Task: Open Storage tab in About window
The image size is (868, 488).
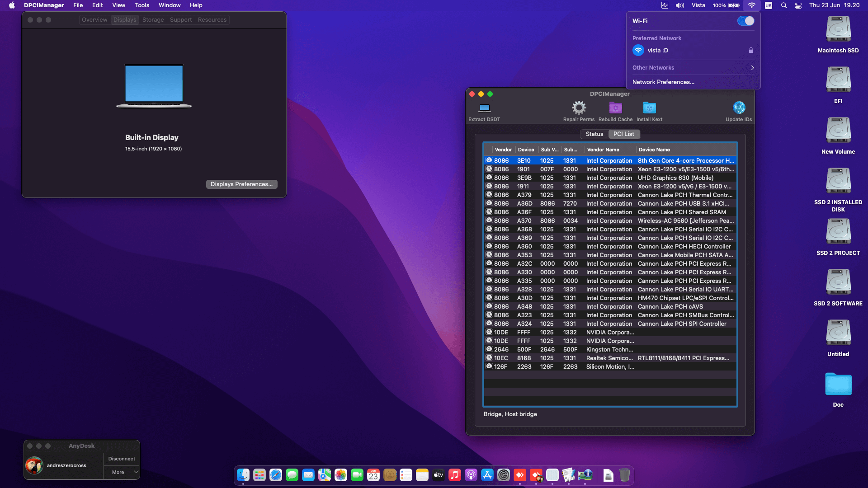Action: tap(153, 20)
